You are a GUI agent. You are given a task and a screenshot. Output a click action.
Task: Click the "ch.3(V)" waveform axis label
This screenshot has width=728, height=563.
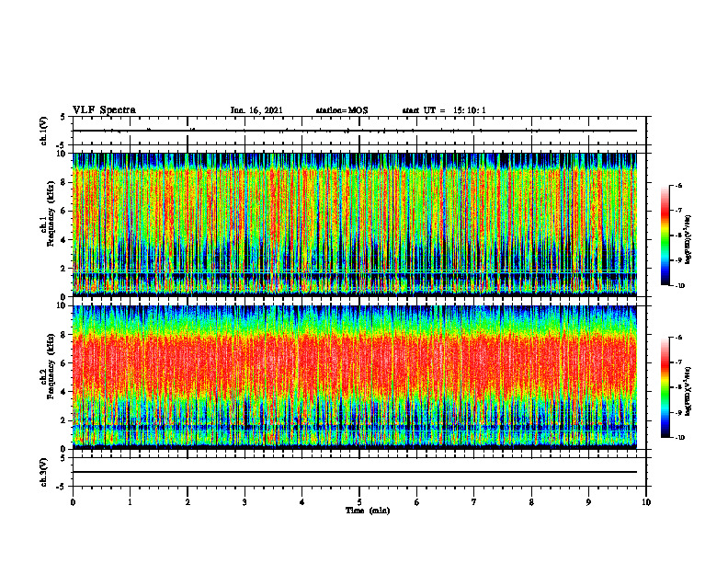(44, 472)
